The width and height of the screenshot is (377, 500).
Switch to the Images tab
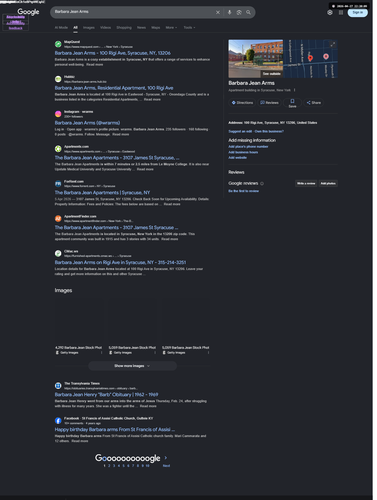(89, 28)
